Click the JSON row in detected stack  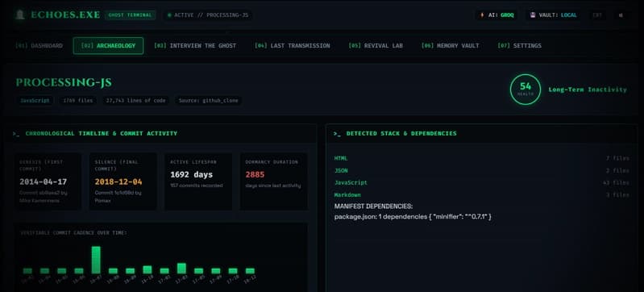pos(481,171)
